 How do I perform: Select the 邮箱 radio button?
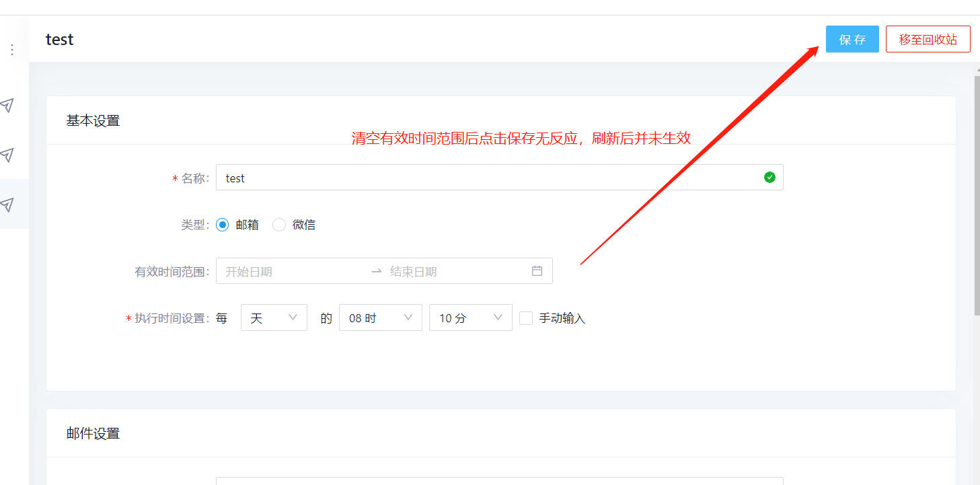click(223, 225)
